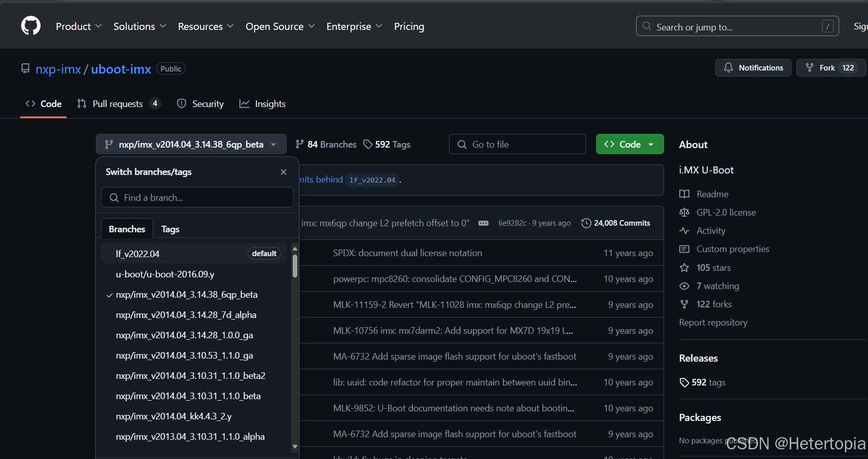
Task: View the 24,008 Commits history
Action: (615, 223)
